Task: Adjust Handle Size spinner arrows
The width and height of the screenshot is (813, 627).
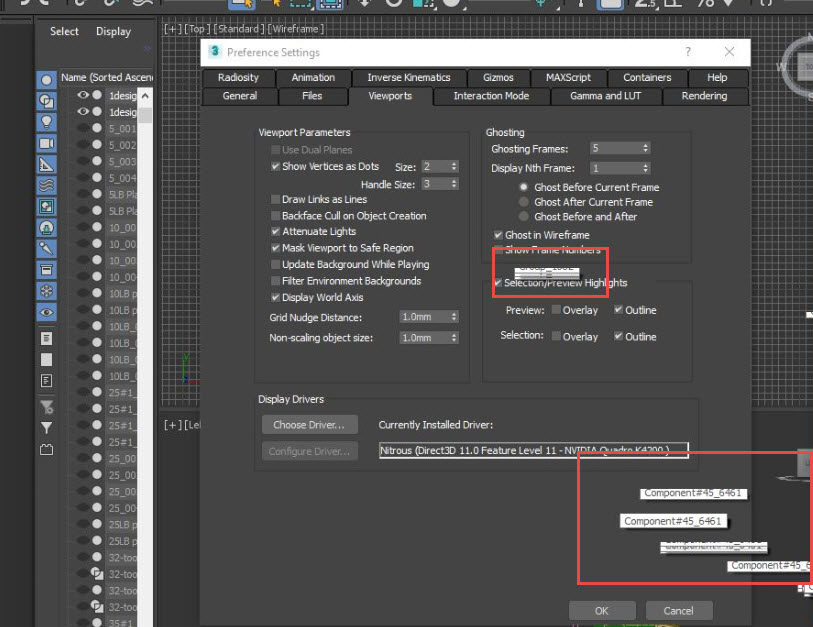Action: point(454,184)
